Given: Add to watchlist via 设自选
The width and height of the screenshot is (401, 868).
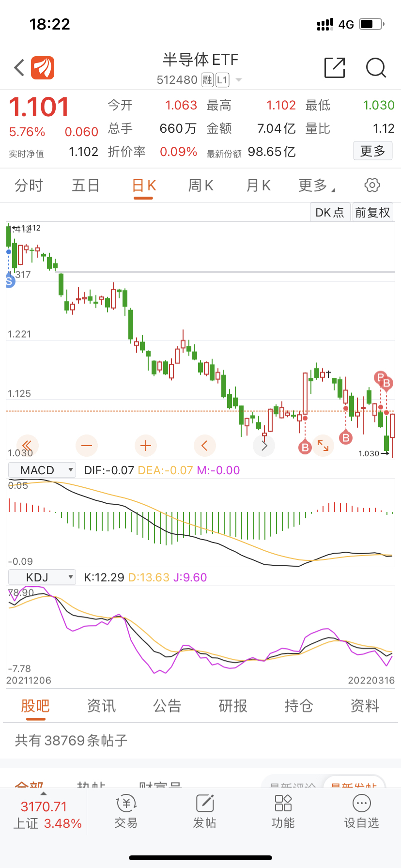Looking at the screenshot, I should (361, 812).
